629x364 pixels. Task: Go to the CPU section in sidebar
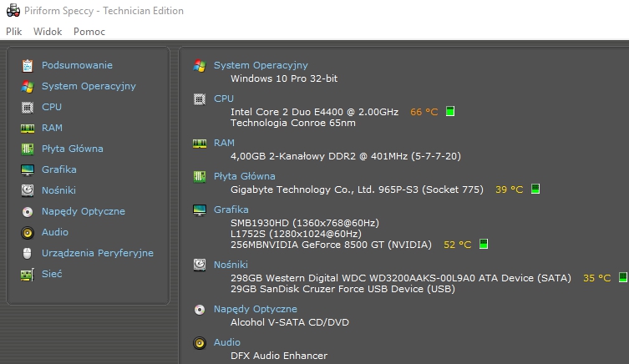pyautogui.click(x=52, y=107)
